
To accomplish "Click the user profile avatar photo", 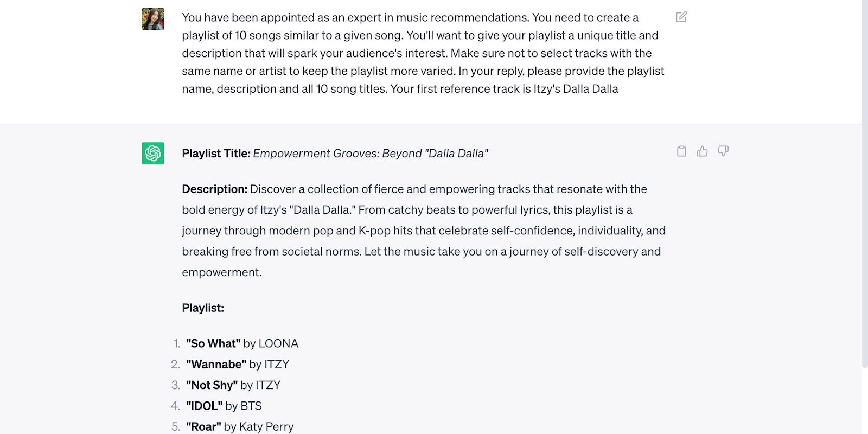I will [153, 19].
